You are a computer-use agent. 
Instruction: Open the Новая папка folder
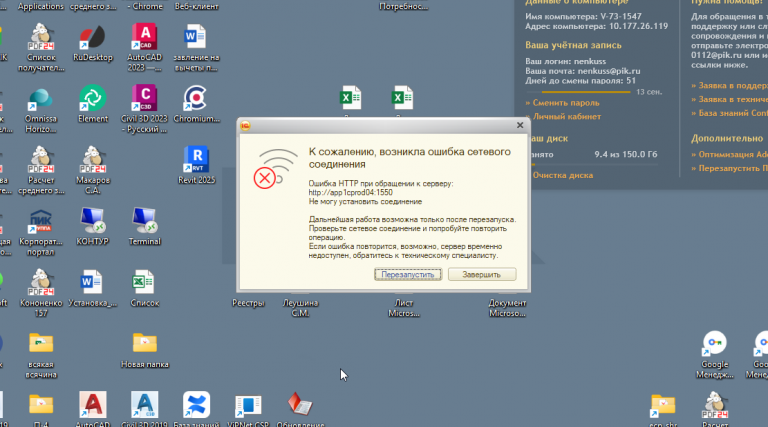point(144,350)
